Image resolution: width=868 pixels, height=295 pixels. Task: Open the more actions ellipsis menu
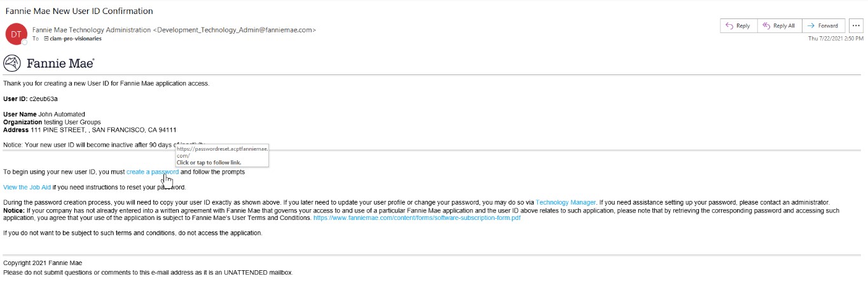[855, 26]
